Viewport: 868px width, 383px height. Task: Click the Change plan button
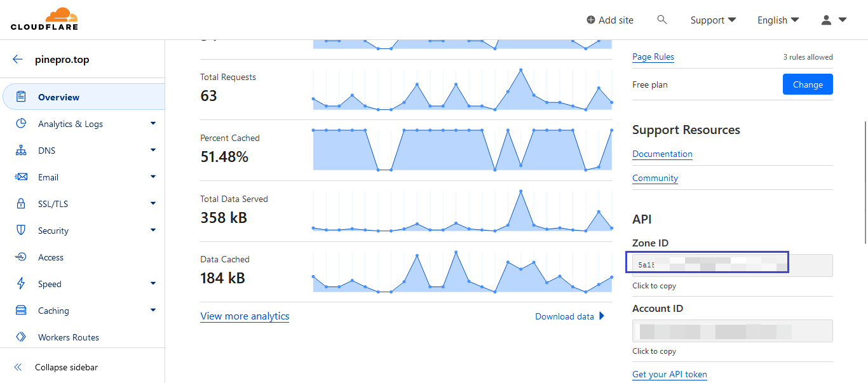(x=807, y=84)
